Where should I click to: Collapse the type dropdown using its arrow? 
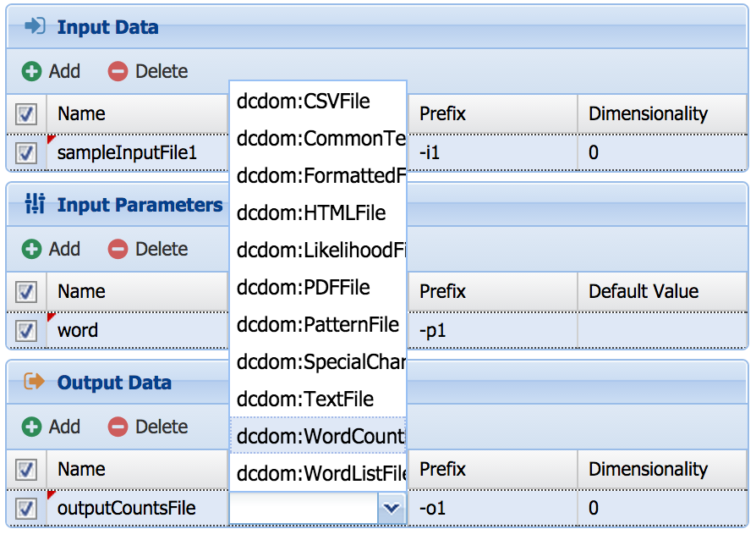390,508
